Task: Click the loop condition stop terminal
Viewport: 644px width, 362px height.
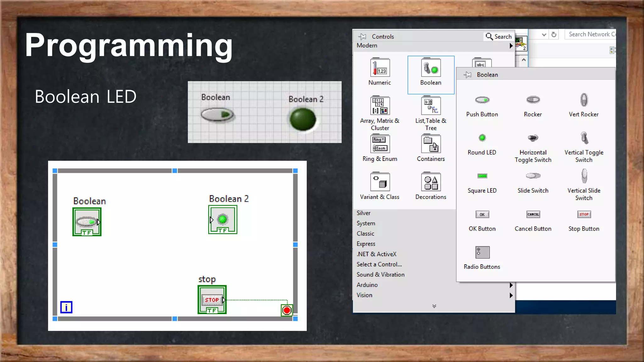Action: 287,310
